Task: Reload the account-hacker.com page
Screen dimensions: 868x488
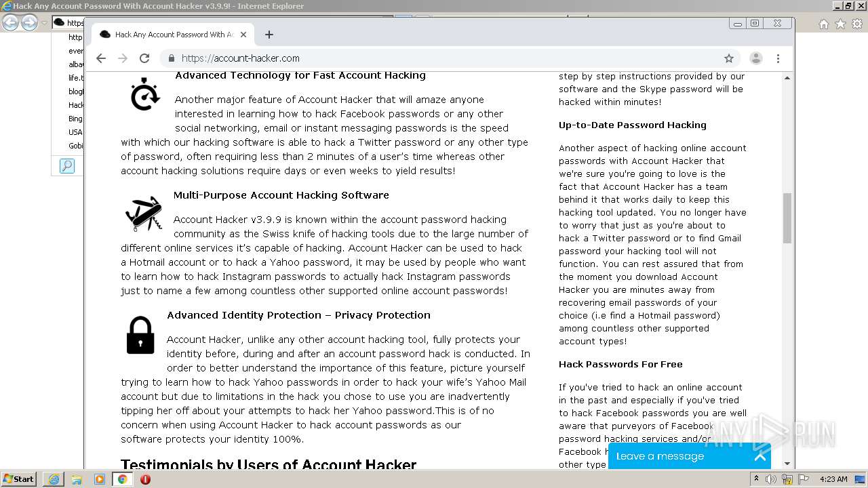Action: [x=144, y=58]
